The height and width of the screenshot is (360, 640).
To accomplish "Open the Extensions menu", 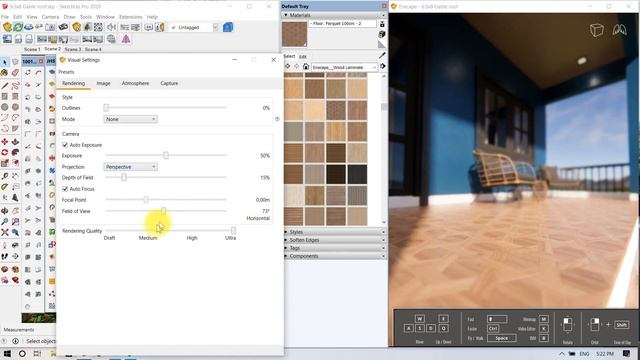I will pos(131,17).
